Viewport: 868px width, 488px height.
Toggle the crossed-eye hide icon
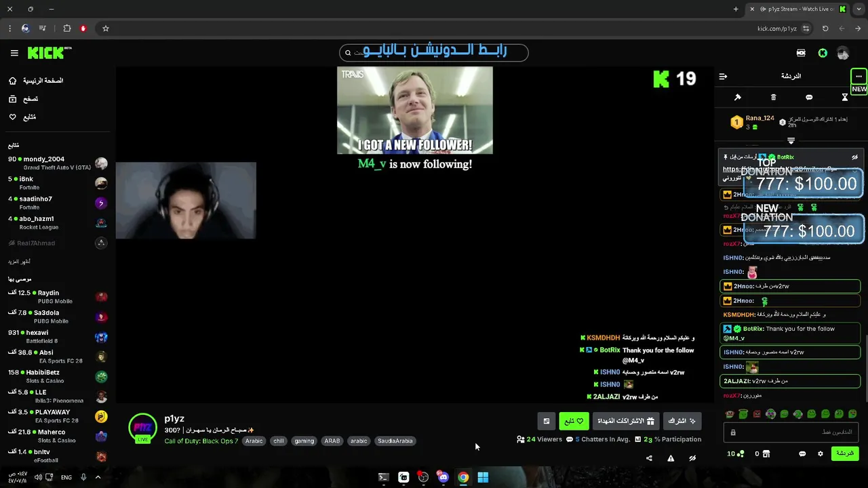click(x=692, y=458)
